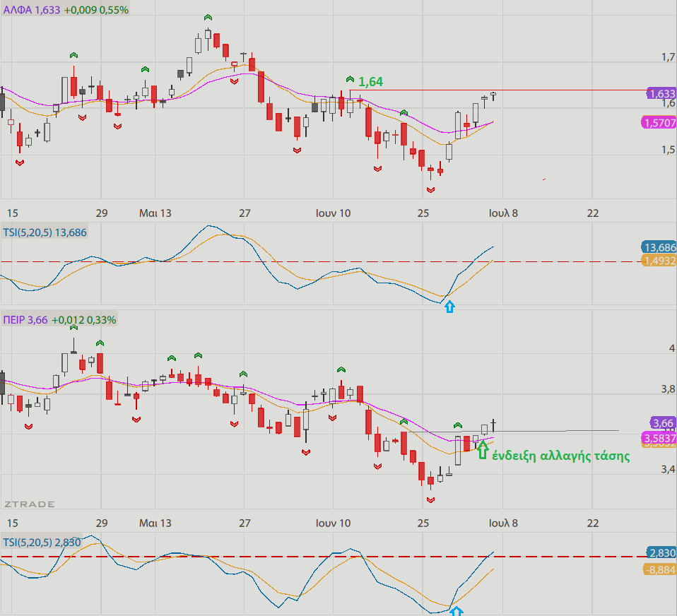Click the 3,4 price axis label
Screen dimensions: 677x616
(668, 469)
